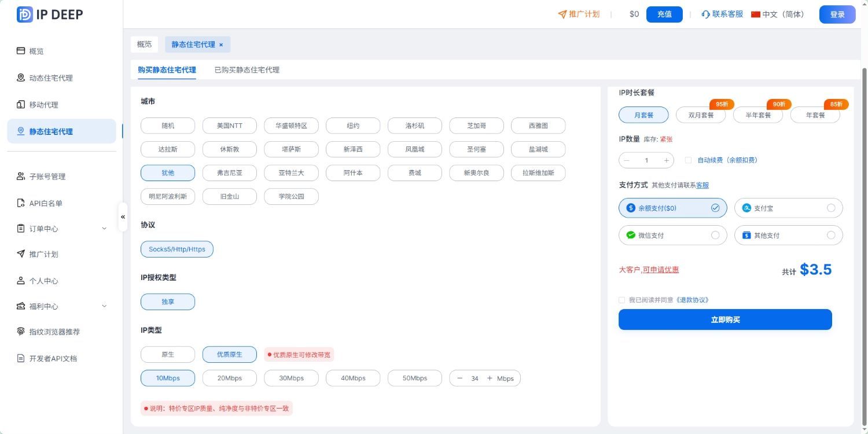The height and width of the screenshot is (434, 868).
Task: Click the IP DEEP logo icon
Action: click(x=25, y=14)
